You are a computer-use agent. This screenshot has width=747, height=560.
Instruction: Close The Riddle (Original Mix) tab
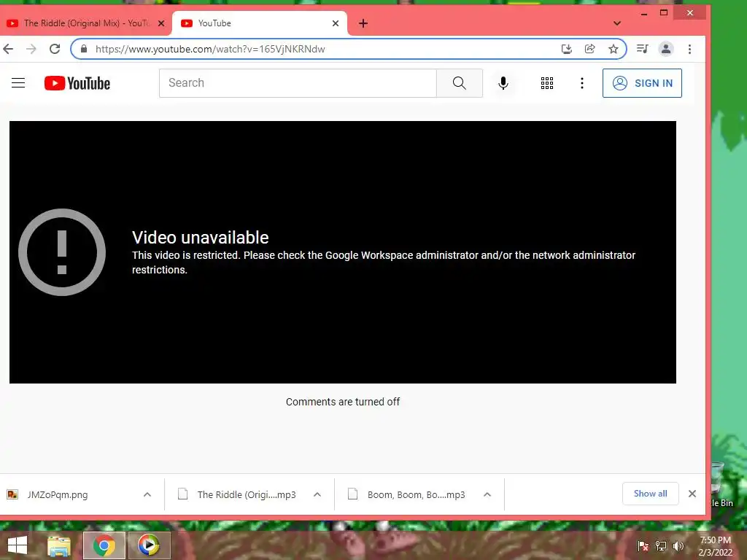pyautogui.click(x=161, y=23)
